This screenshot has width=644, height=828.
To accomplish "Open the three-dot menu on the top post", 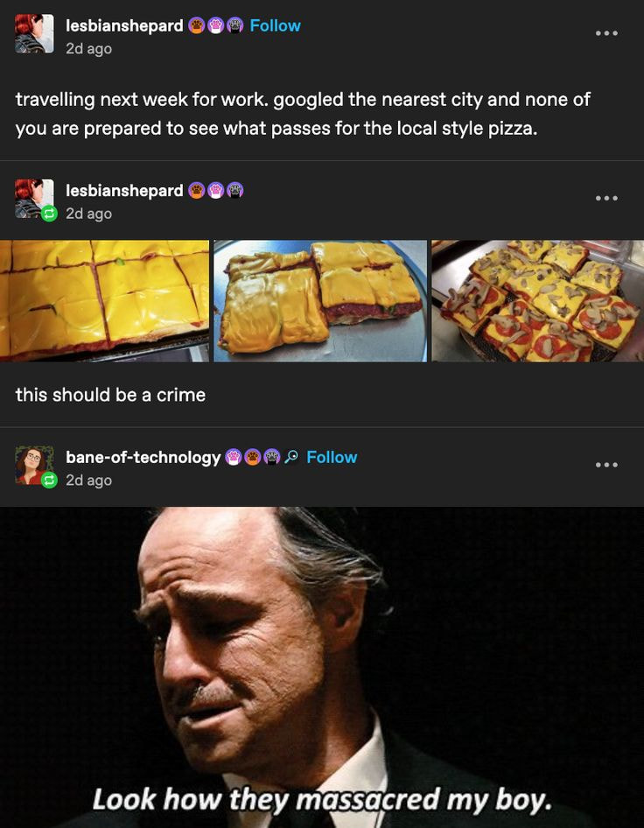I will [x=606, y=33].
